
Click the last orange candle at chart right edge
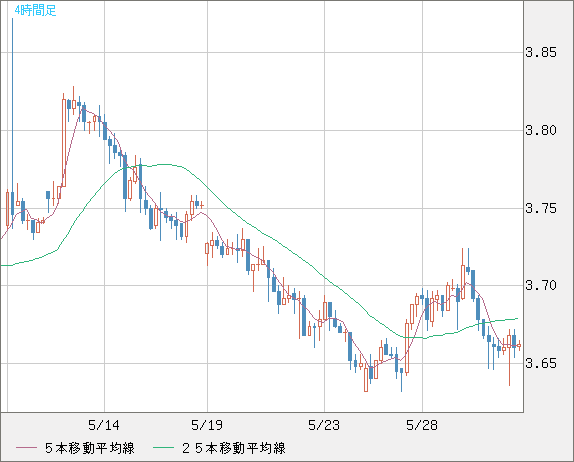pos(519,345)
